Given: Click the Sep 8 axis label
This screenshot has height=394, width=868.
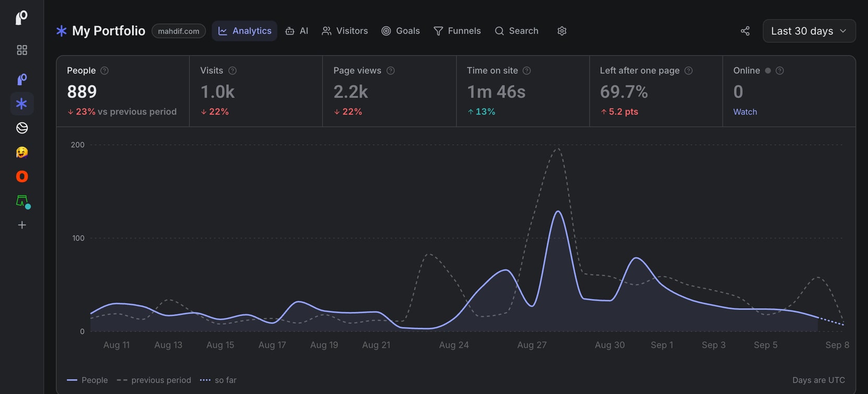Looking at the screenshot, I should pos(837,344).
